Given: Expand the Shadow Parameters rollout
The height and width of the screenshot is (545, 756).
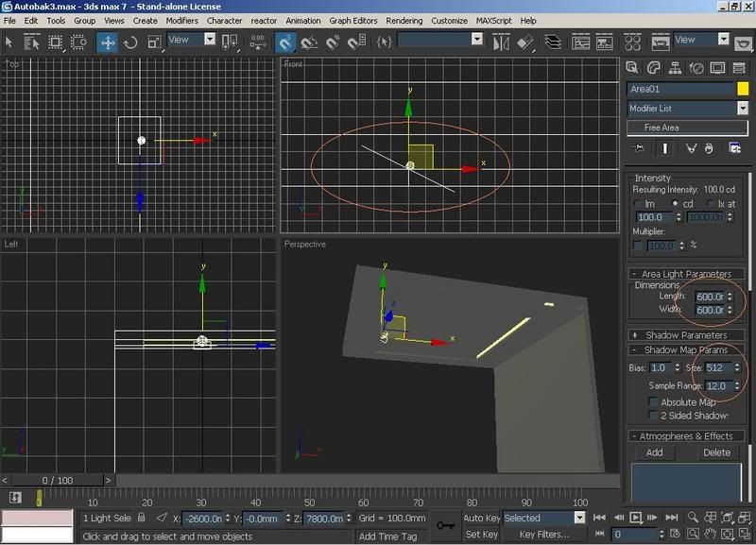Looking at the screenshot, I should click(686, 335).
